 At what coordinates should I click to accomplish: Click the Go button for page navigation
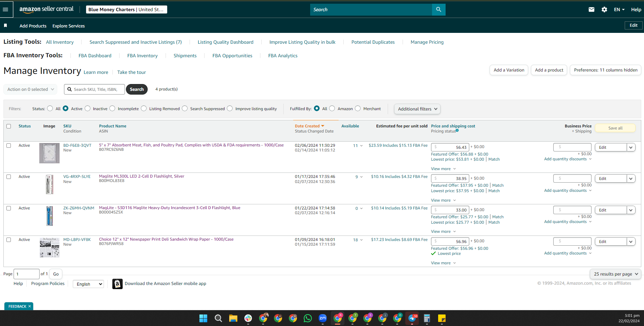(x=56, y=274)
